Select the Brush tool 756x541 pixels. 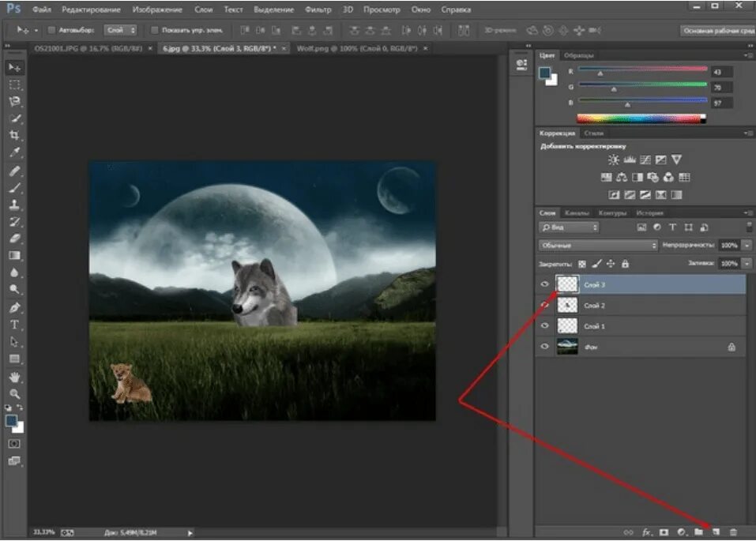click(14, 187)
